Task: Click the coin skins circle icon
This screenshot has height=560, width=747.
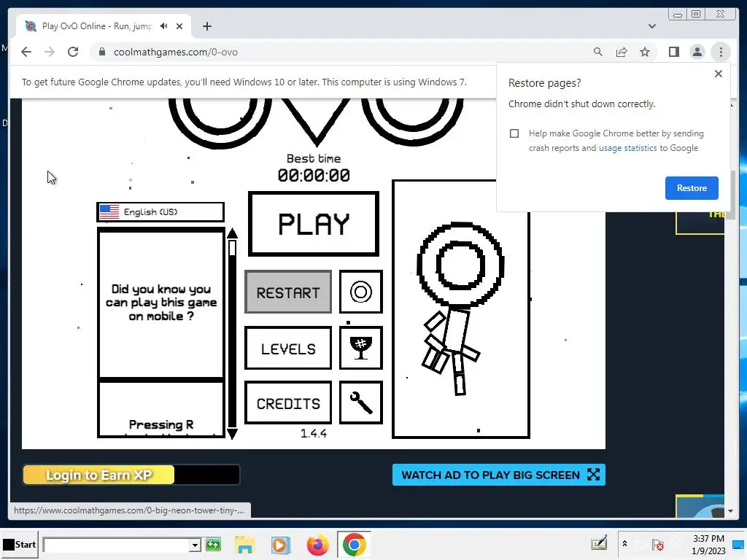Action: (360, 292)
